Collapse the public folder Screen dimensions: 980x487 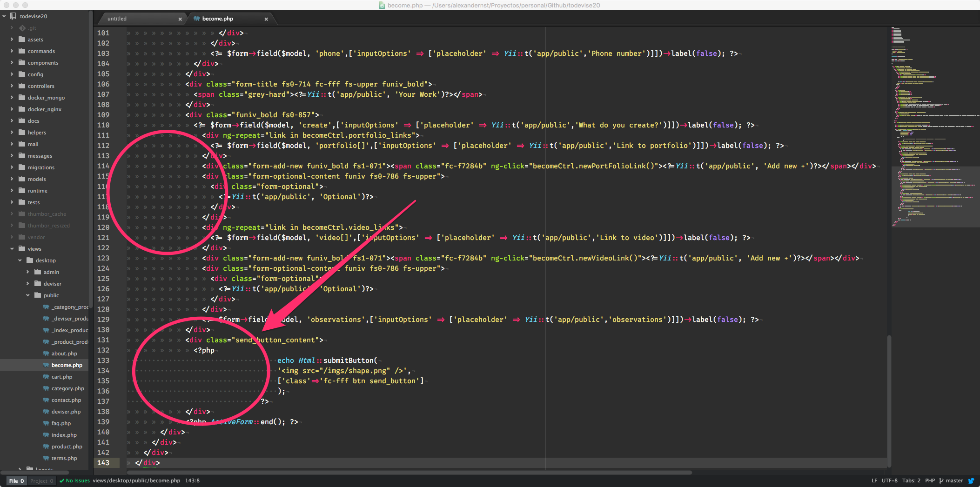coord(28,295)
